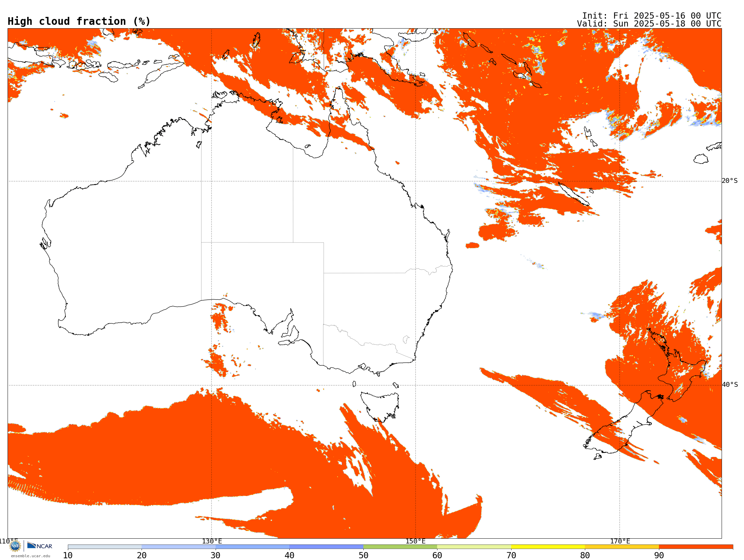Image resolution: width=744 pixels, height=560 pixels.
Task: Click the colorbar tick label 20
Action: point(142,556)
